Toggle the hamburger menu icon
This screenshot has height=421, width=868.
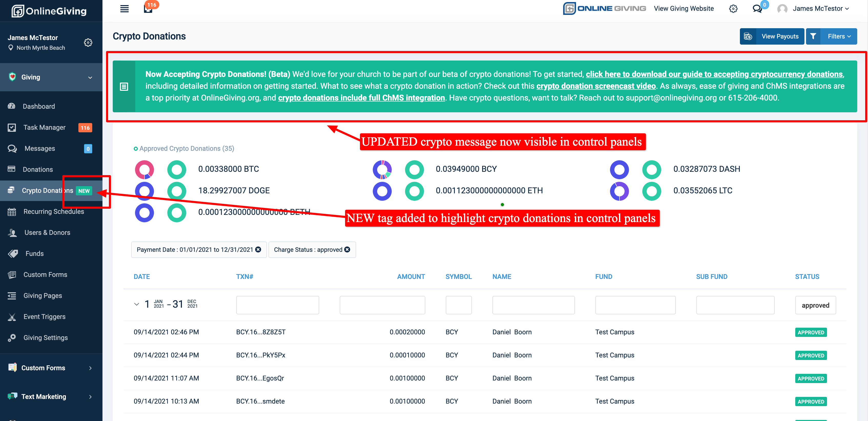(124, 9)
